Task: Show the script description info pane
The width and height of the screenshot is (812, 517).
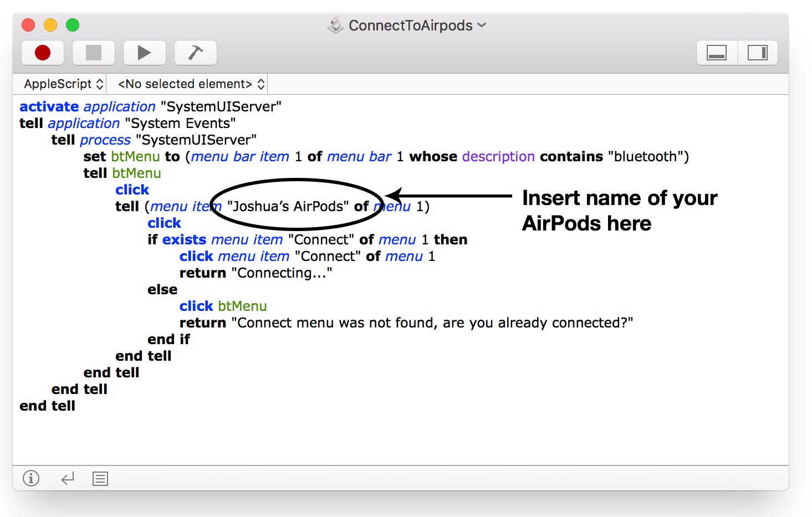Action: tap(31, 478)
